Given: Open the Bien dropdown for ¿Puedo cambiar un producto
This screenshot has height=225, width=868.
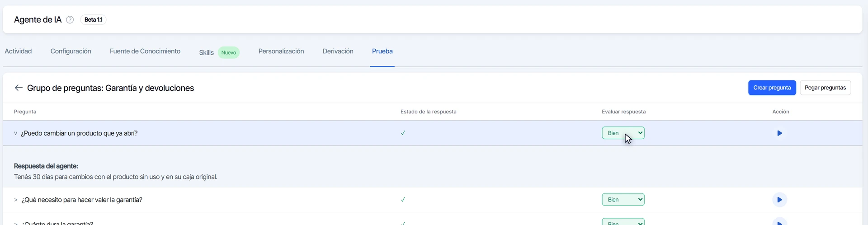Looking at the screenshot, I should pyautogui.click(x=623, y=133).
